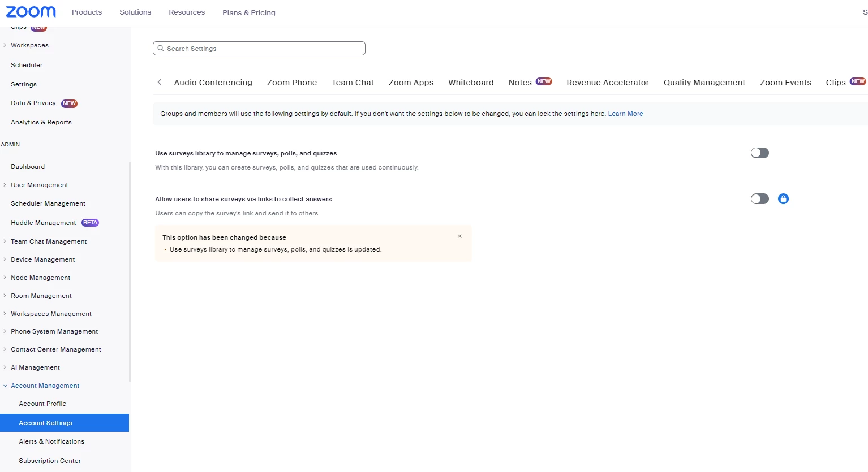This screenshot has height=472, width=868.
Task: Click the Search Settings field
Action: (x=259, y=49)
